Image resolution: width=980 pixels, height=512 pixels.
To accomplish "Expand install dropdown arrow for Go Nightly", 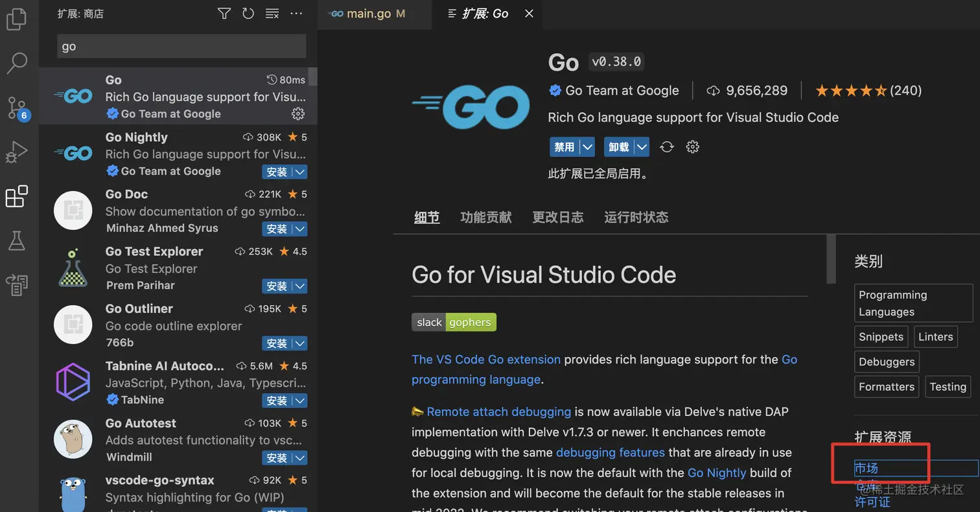I will [x=299, y=172].
